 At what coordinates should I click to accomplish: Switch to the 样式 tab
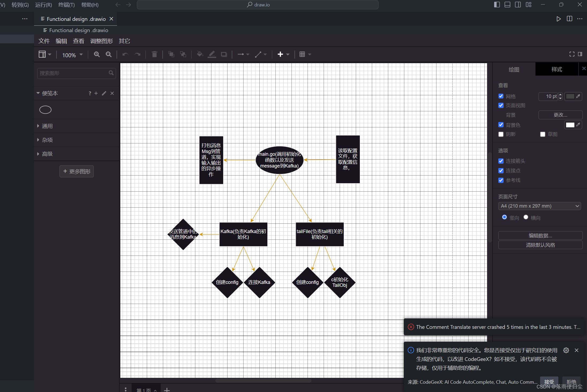click(557, 70)
